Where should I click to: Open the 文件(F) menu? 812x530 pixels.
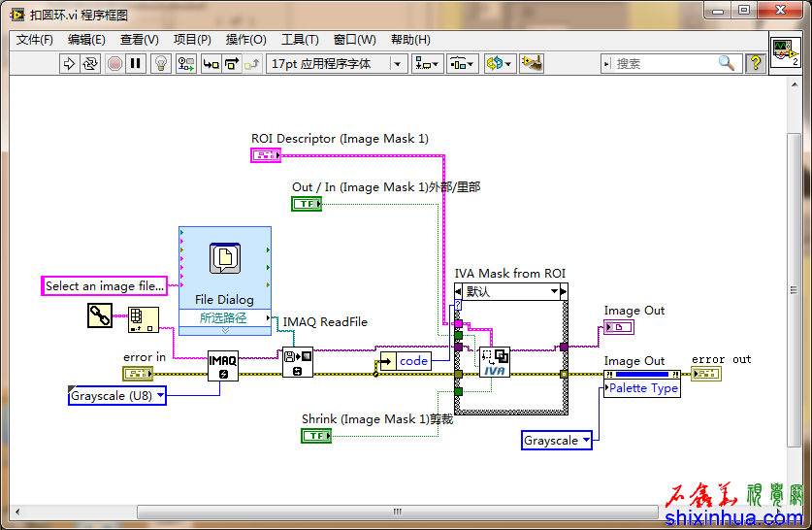tap(35, 40)
